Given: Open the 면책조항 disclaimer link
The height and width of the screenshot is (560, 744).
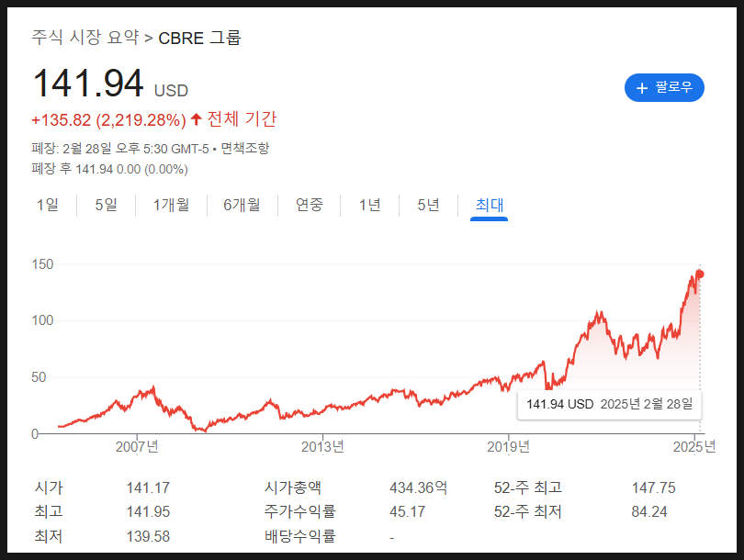Looking at the screenshot, I should 245,149.
